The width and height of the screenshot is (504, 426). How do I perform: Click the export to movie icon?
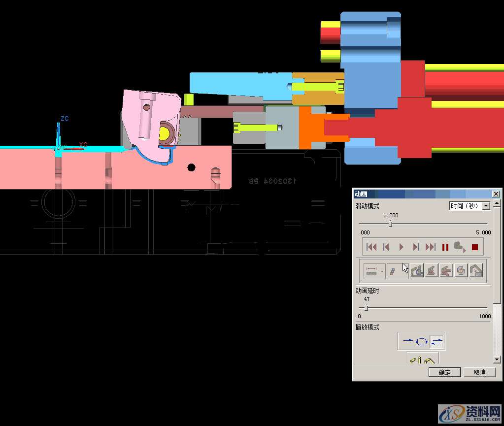pos(460,247)
